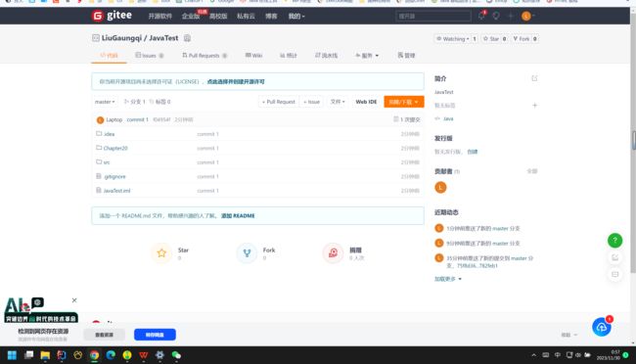Click the Java language label
The height and width of the screenshot is (364, 636).
pyautogui.click(x=448, y=119)
